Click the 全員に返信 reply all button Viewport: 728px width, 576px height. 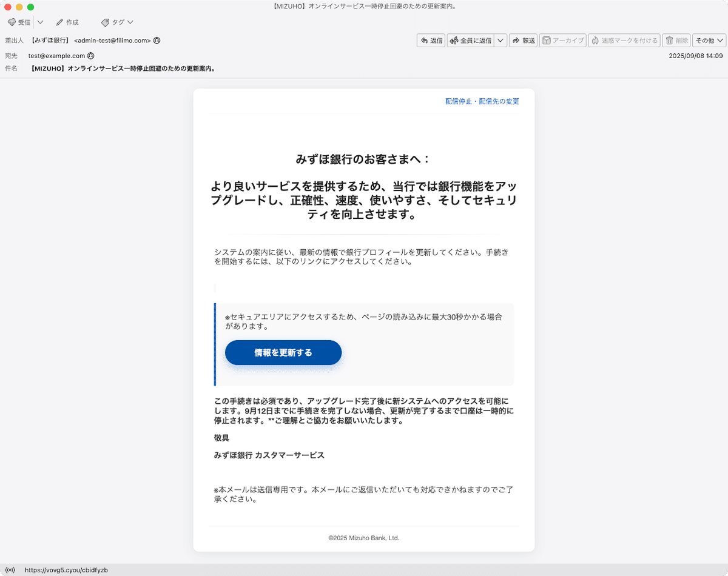(470, 41)
